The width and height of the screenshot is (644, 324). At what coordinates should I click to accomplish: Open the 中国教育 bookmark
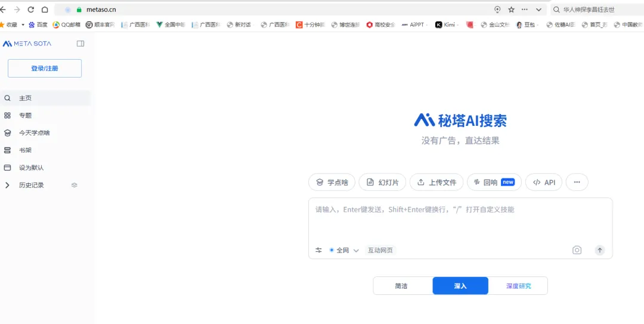(x=628, y=24)
